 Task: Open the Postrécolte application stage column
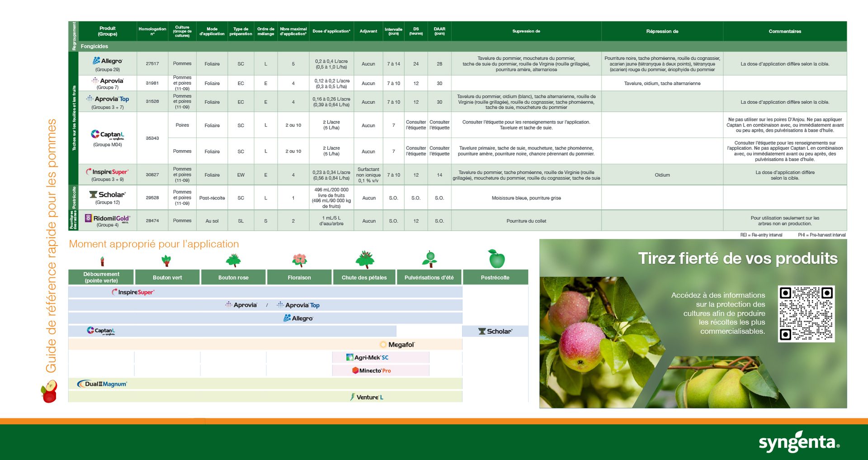click(x=495, y=277)
